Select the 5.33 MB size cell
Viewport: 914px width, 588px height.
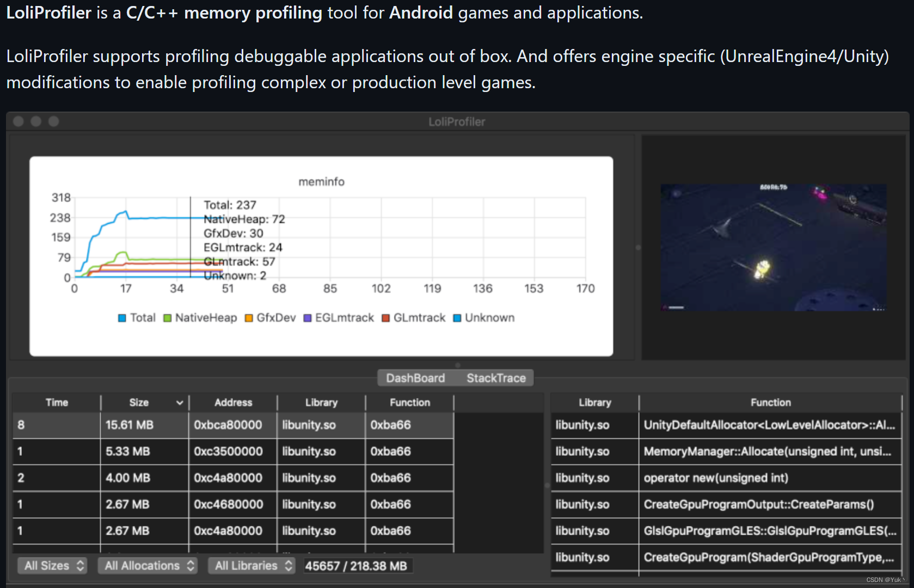[145, 451]
